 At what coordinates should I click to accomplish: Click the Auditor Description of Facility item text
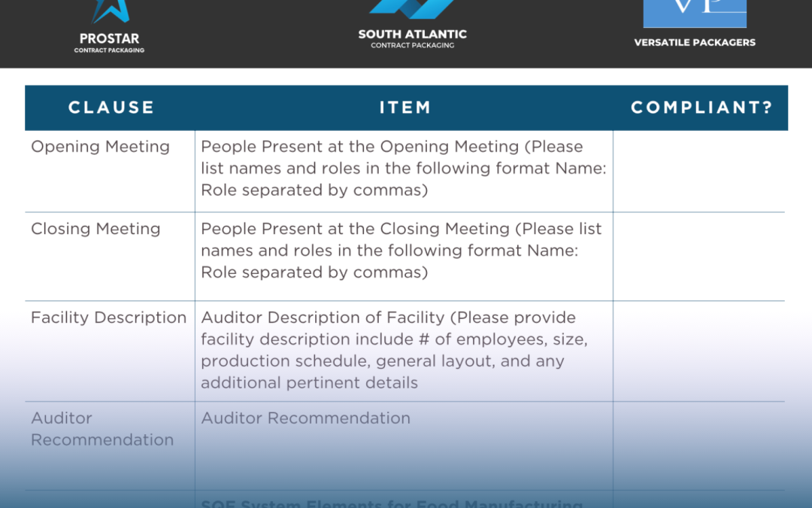tap(394, 350)
